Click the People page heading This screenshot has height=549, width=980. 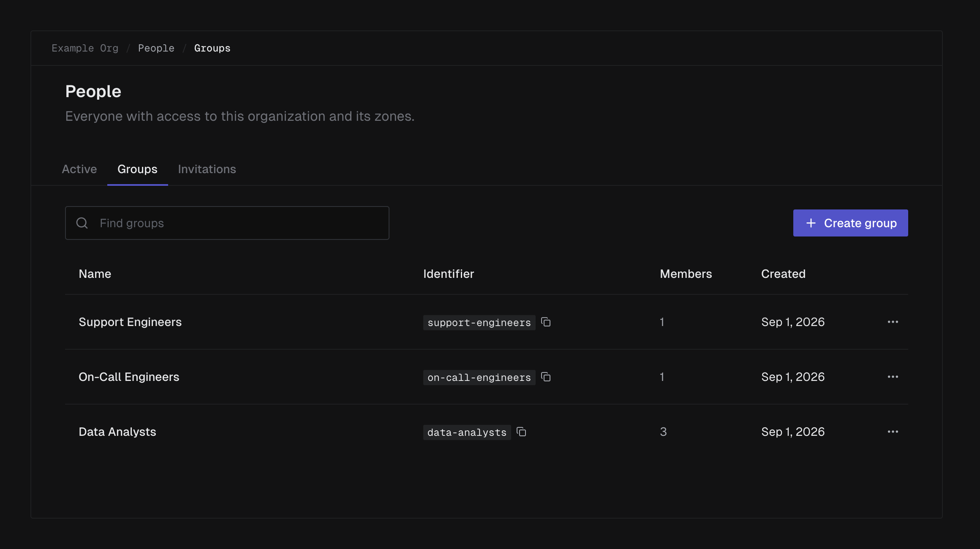point(93,91)
